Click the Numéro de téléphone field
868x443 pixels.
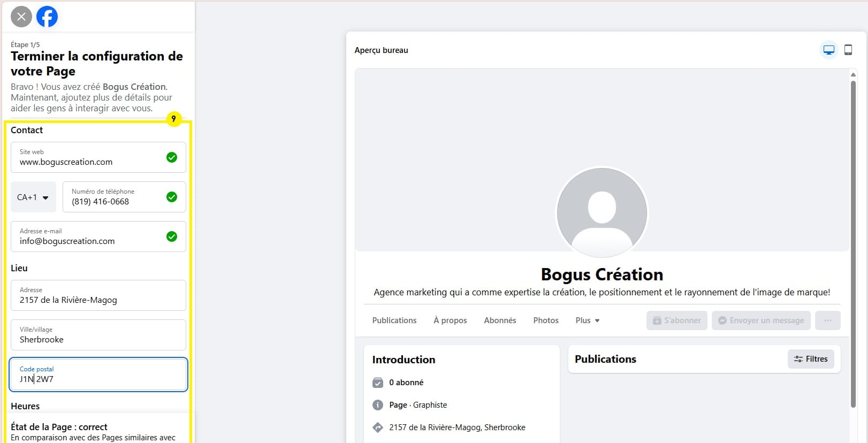(124, 197)
